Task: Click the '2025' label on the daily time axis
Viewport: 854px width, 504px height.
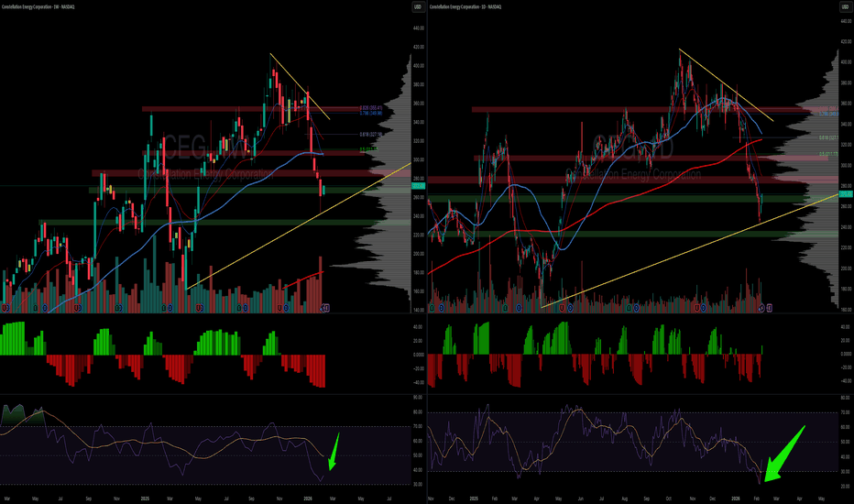Action: point(474,499)
